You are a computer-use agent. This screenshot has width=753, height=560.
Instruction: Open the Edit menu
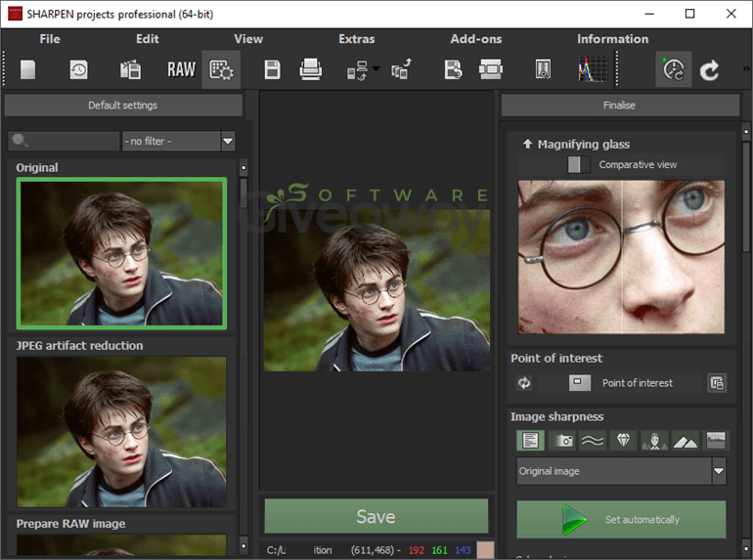click(148, 39)
